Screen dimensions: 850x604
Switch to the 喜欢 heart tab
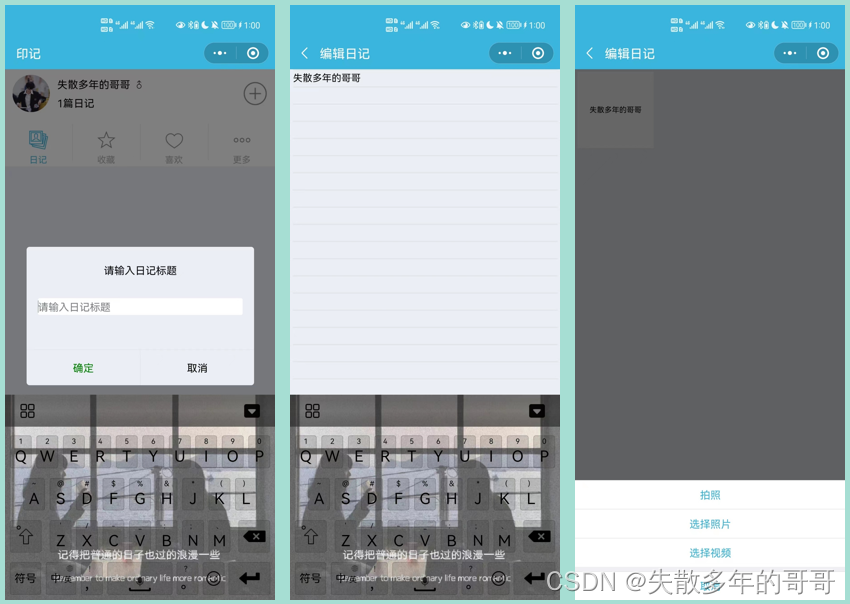(x=174, y=147)
